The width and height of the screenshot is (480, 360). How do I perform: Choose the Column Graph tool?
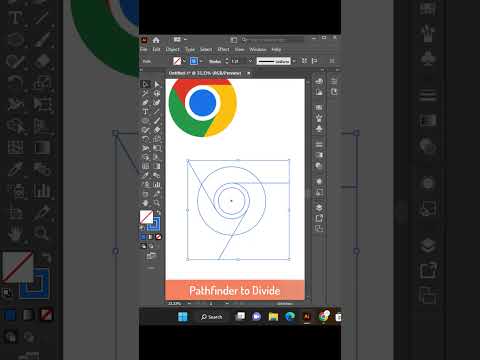[x=157, y=184]
